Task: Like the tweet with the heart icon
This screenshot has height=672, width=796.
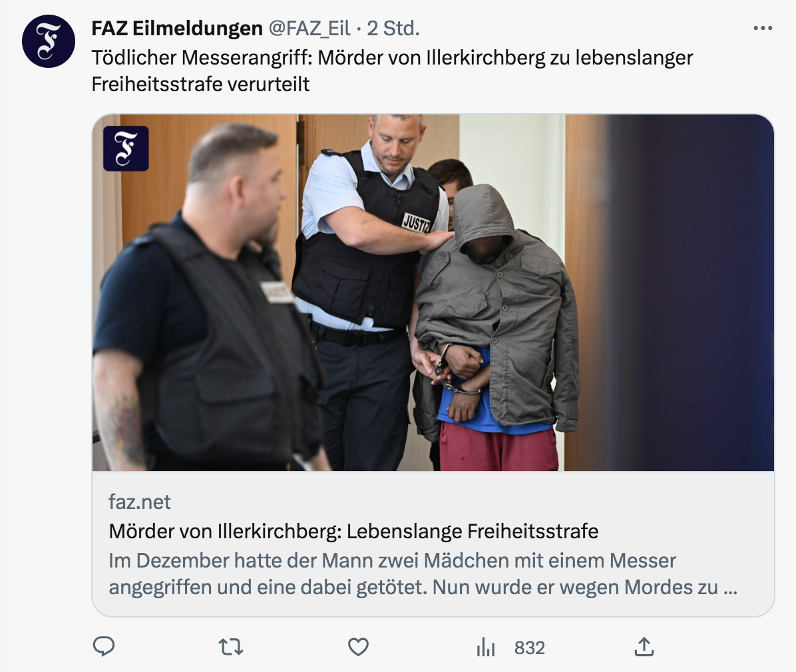Action: pyautogui.click(x=359, y=647)
